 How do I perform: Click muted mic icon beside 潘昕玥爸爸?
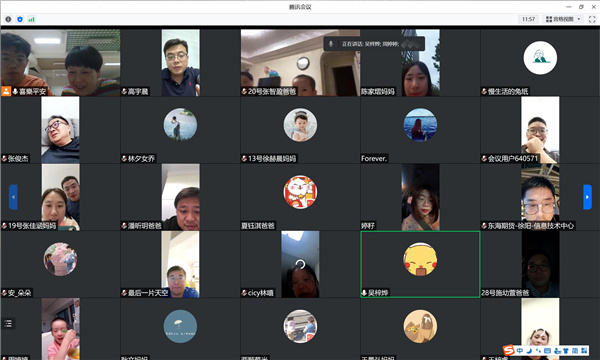coord(124,226)
